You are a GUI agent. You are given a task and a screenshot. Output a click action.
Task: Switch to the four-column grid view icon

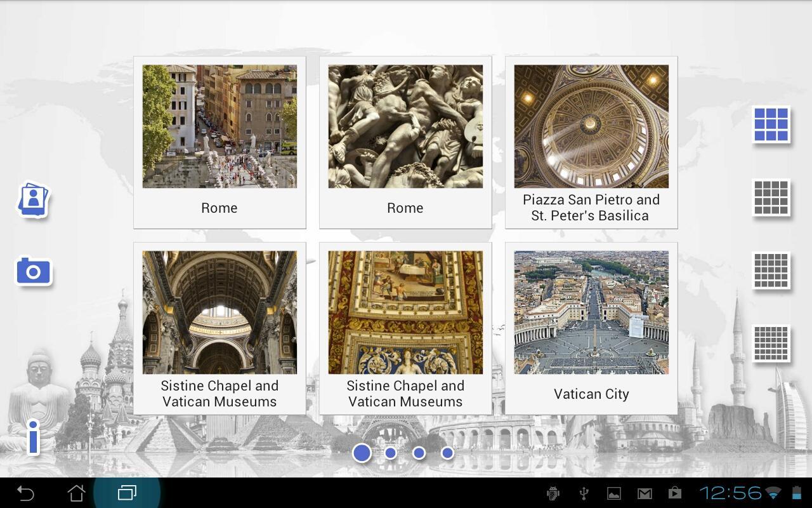point(771,197)
